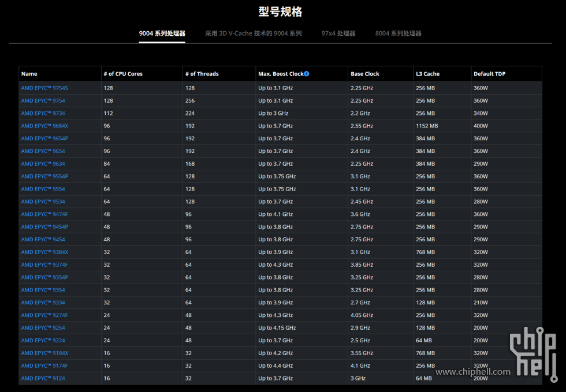Click the 型号规格 page heading
Viewport: 566px width, 392px height.
click(281, 12)
